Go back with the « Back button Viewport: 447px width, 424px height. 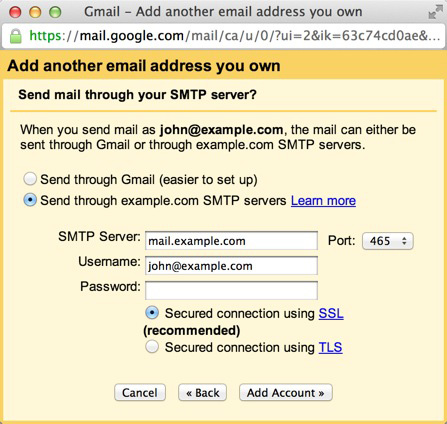[x=202, y=392]
